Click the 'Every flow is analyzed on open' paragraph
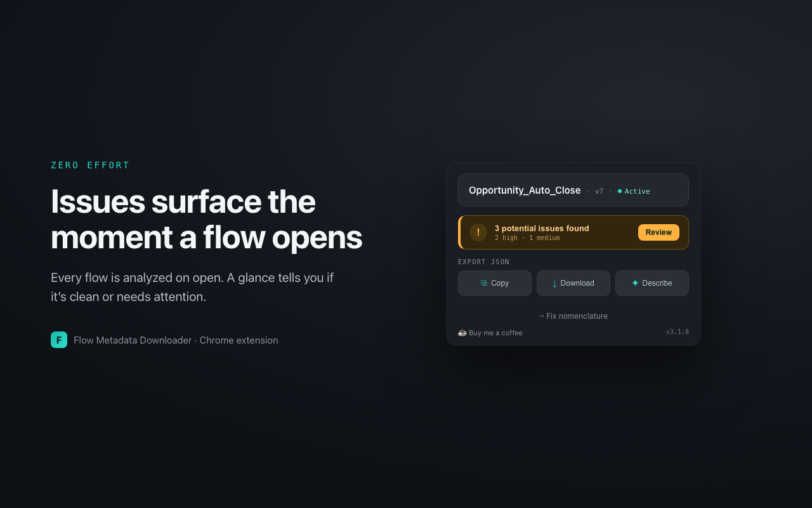This screenshot has width=812, height=508. coord(192,287)
